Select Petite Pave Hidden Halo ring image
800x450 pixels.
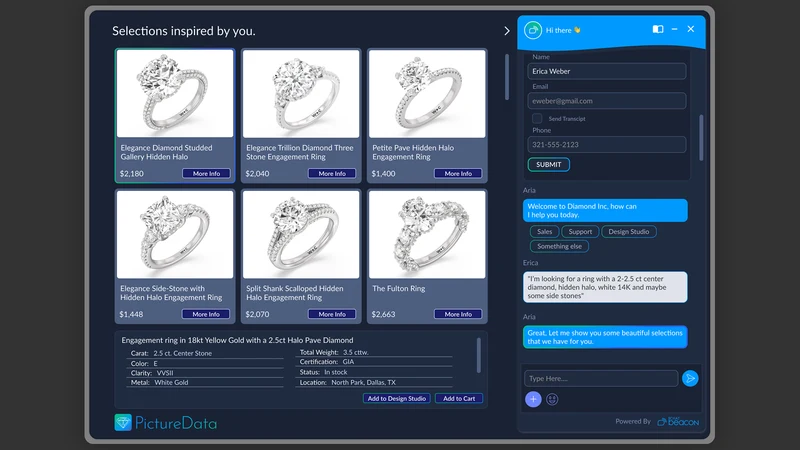coord(427,93)
